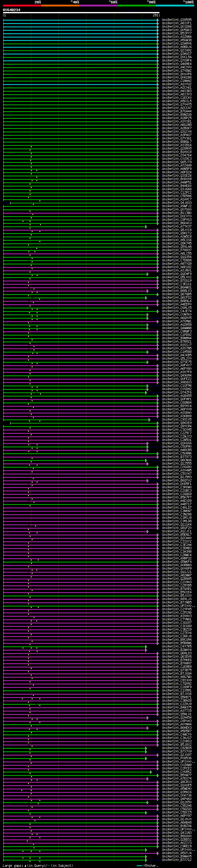Select the UniRef100_A7GMW1 label
This screenshot has height=868, width=197.
pos(176,321)
